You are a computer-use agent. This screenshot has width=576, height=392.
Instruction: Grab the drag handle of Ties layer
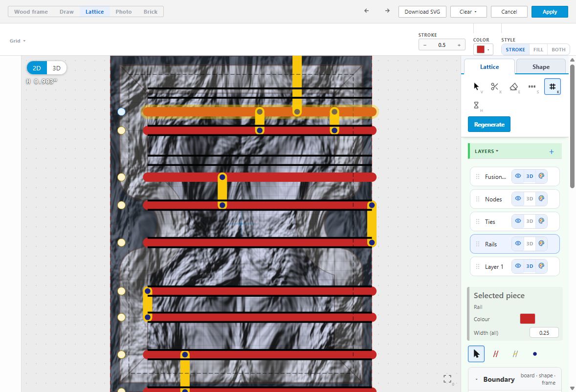478,221
